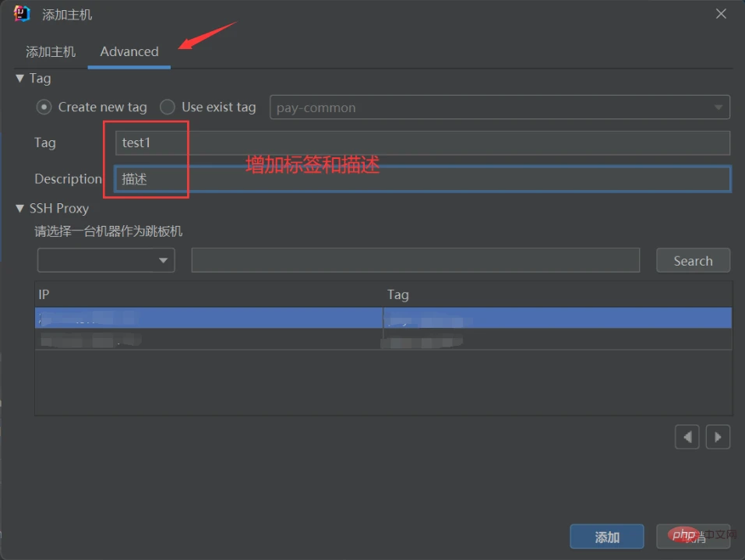
Task: Click the Tag field containing test1
Action: pos(422,143)
